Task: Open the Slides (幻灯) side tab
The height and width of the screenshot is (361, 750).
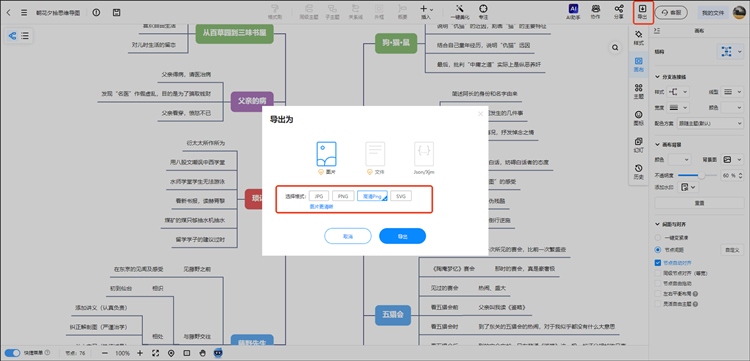Action: point(638,144)
